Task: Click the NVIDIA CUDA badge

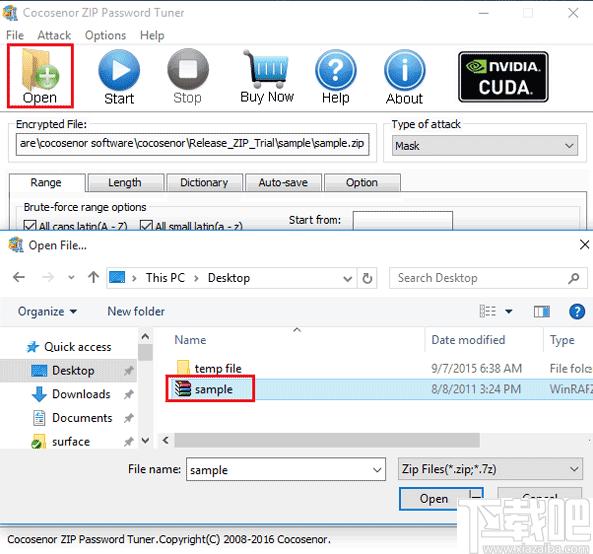Action: point(503,77)
